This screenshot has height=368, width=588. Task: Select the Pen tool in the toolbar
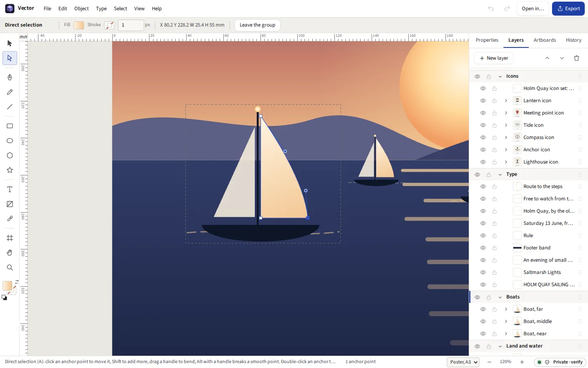tap(10, 77)
